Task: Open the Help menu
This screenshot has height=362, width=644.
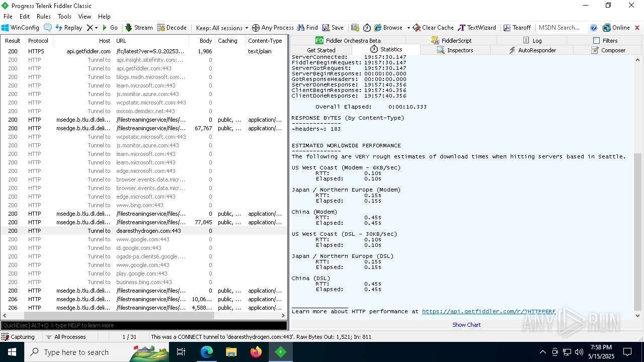Action: (104, 17)
